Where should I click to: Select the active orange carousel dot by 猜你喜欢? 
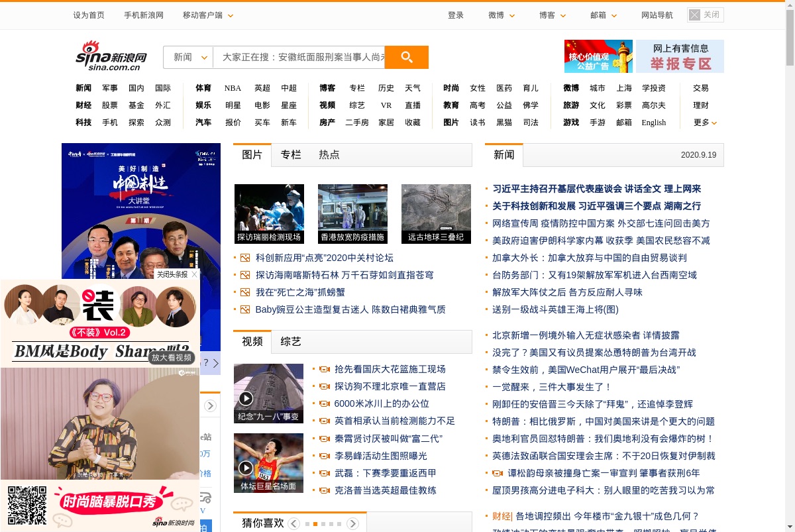click(315, 524)
